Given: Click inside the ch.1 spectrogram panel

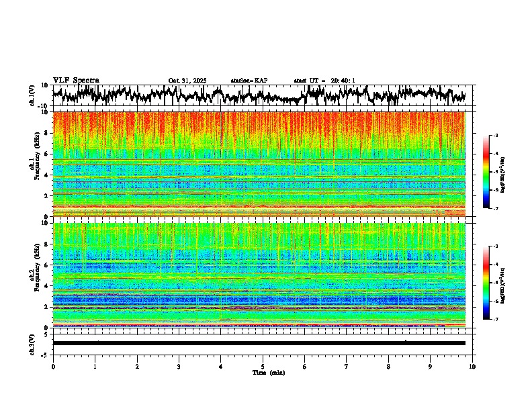Looking at the screenshot, I should [x=259, y=164].
